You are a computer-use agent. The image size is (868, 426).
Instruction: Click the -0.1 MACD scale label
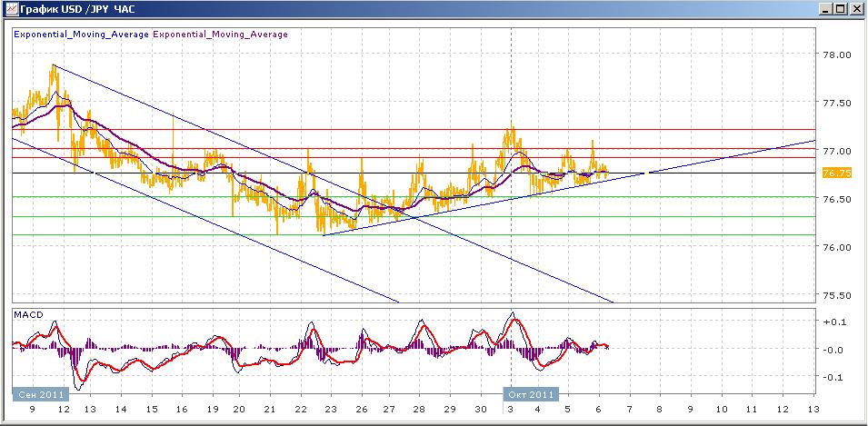tap(833, 377)
